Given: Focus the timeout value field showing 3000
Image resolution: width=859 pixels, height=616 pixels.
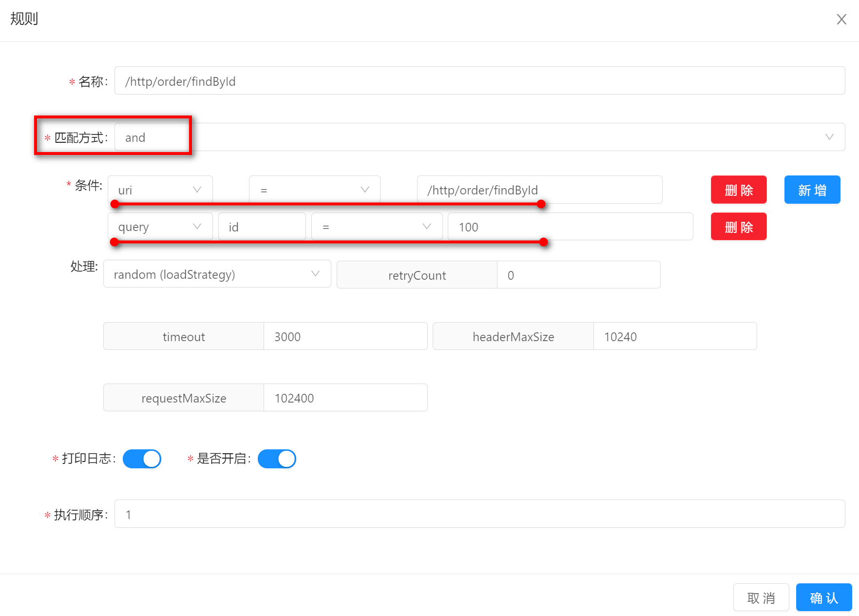Looking at the screenshot, I should click(345, 336).
